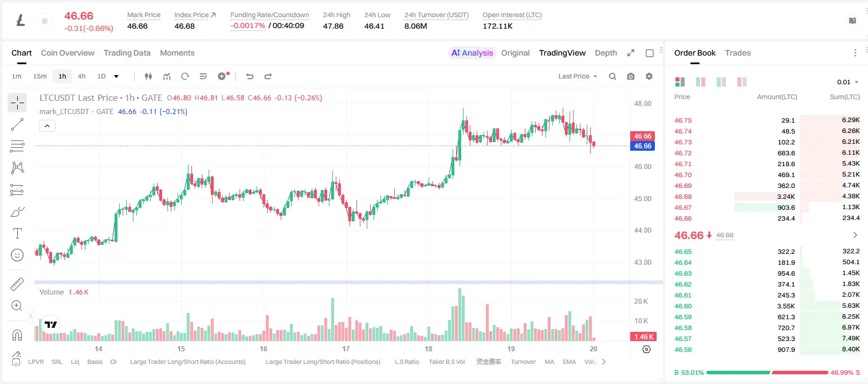This screenshot has height=384, width=868.
Task: Switch to the Trades tab
Action: [x=737, y=53]
